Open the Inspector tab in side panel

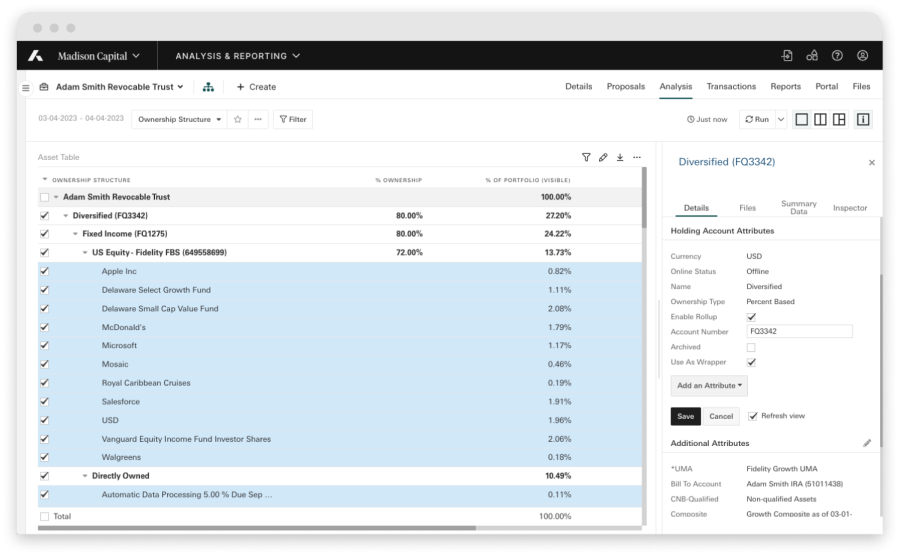coord(850,208)
